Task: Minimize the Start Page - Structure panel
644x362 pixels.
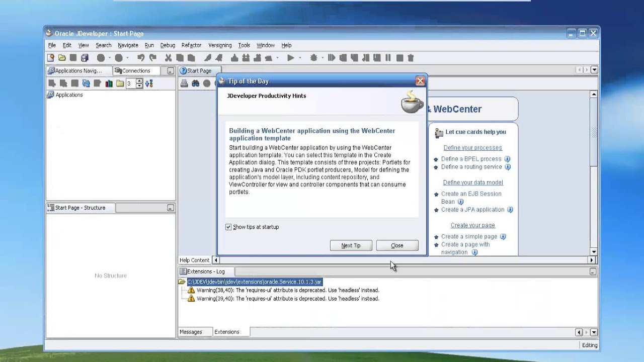Action: (x=170, y=208)
